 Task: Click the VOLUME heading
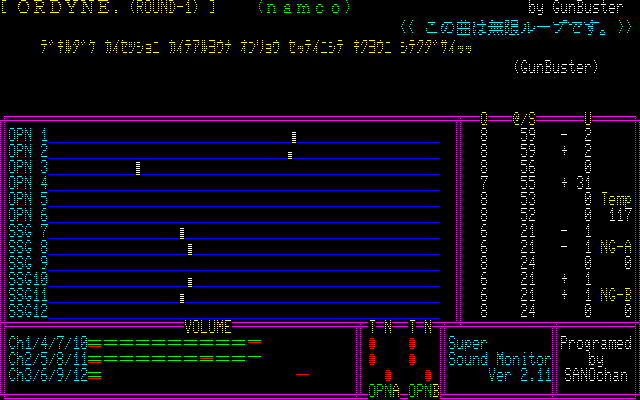(x=208, y=327)
